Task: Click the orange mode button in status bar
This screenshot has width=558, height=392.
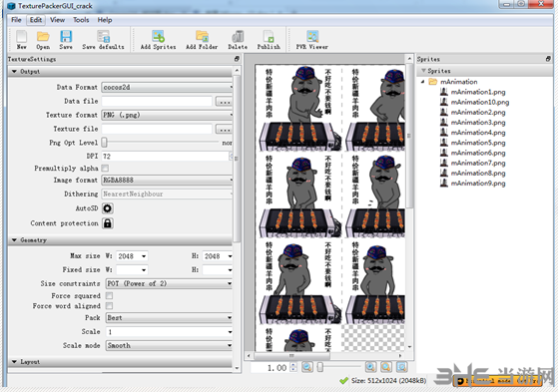Action: pos(497,381)
